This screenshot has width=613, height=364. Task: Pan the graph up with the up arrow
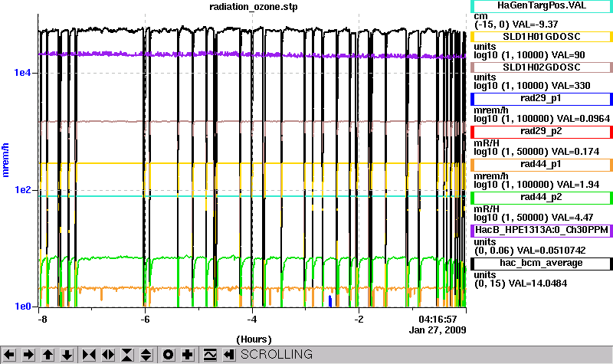[48, 355]
